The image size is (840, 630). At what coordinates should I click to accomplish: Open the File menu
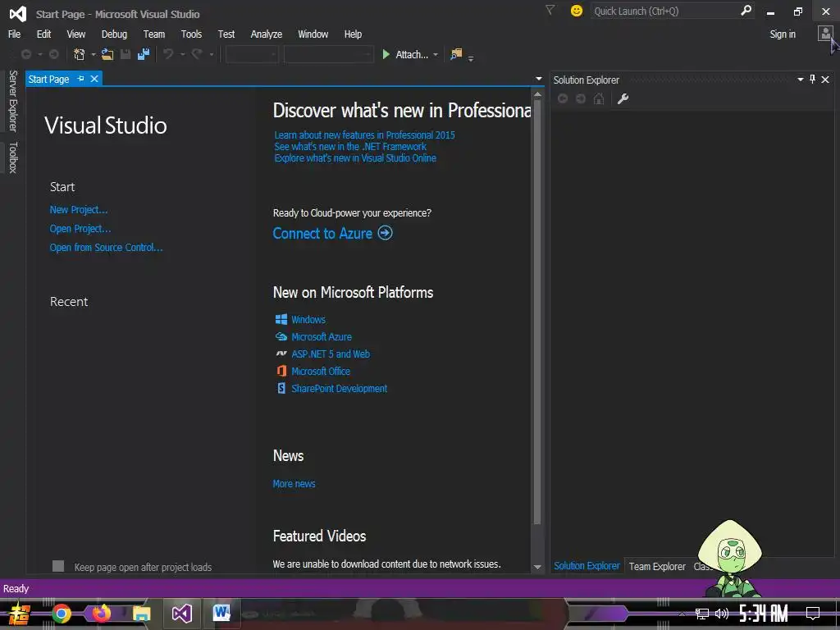(15, 34)
